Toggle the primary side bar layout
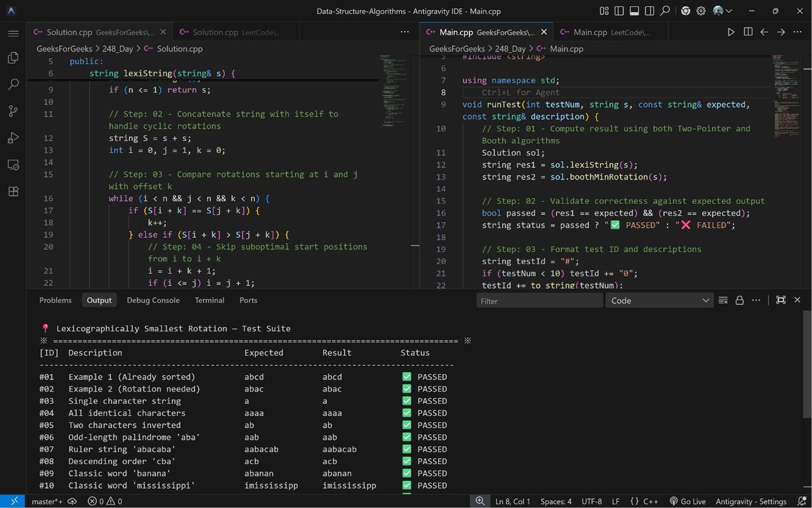 click(x=619, y=11)
